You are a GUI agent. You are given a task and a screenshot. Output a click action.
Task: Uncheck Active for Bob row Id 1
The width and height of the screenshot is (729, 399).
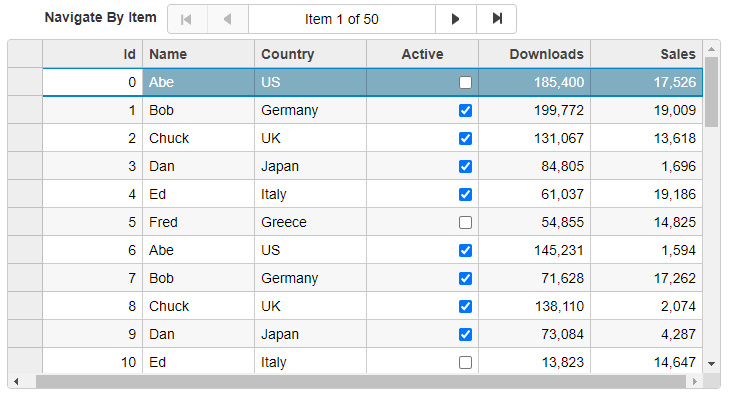465,110
